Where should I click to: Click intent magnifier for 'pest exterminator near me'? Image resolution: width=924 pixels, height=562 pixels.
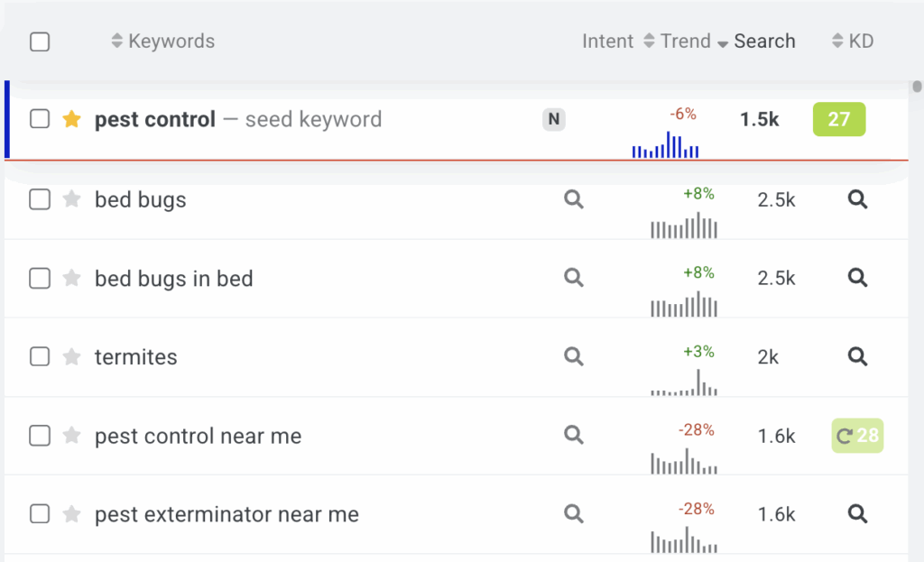pos(574,514)
